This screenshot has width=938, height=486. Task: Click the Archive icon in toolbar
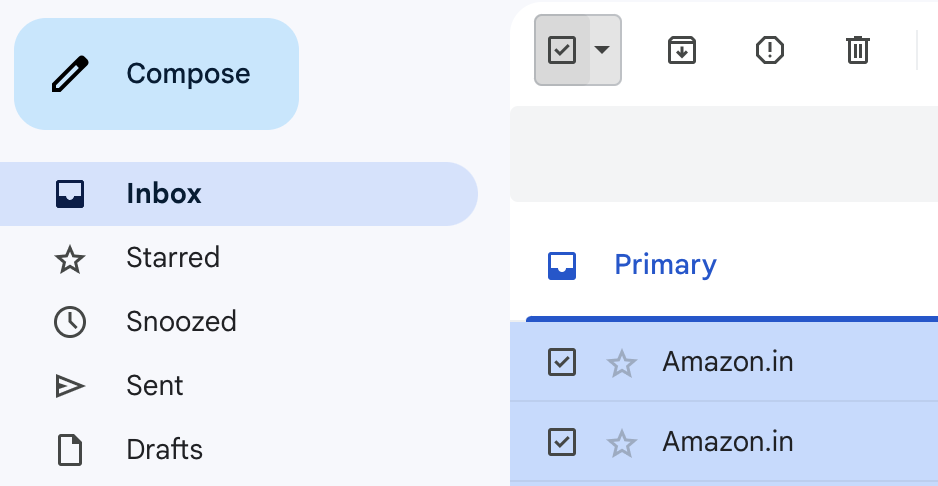(x=681, y=50)
